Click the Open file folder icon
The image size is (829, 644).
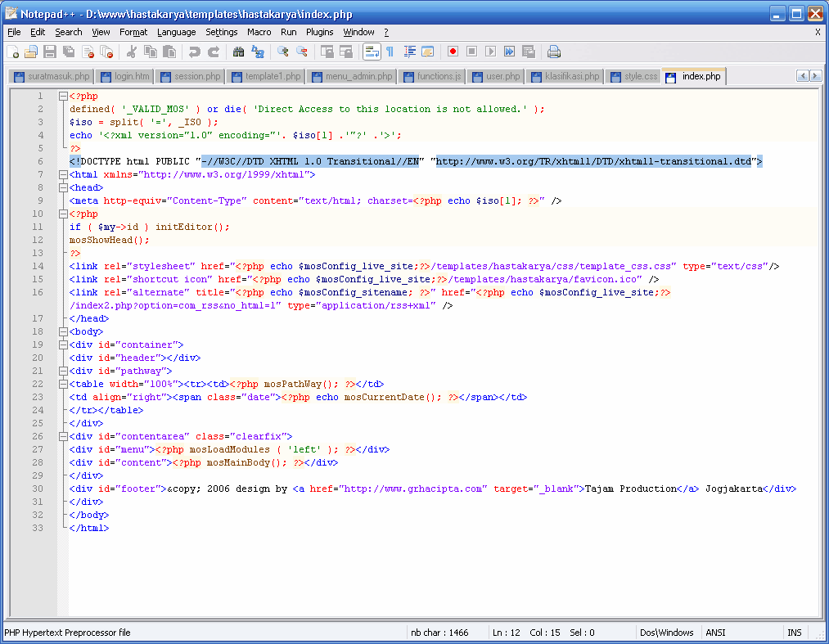pos(31,52)
